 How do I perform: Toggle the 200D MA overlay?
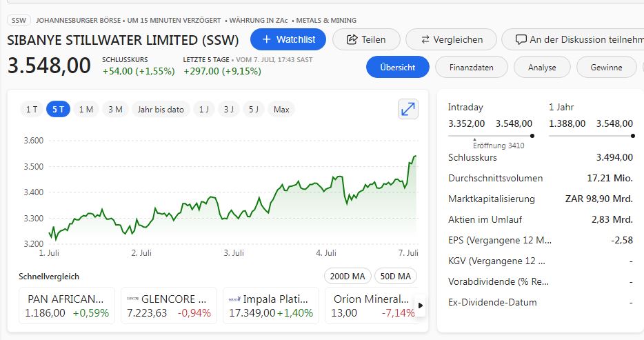click(x=347, y=277)
